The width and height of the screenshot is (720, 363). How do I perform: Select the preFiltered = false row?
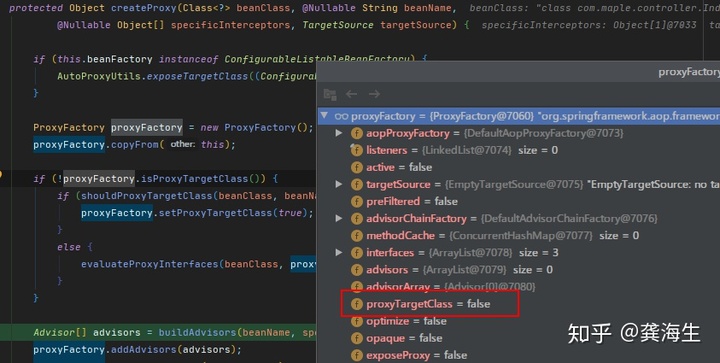pyautogui.click(x=519, y=201)
